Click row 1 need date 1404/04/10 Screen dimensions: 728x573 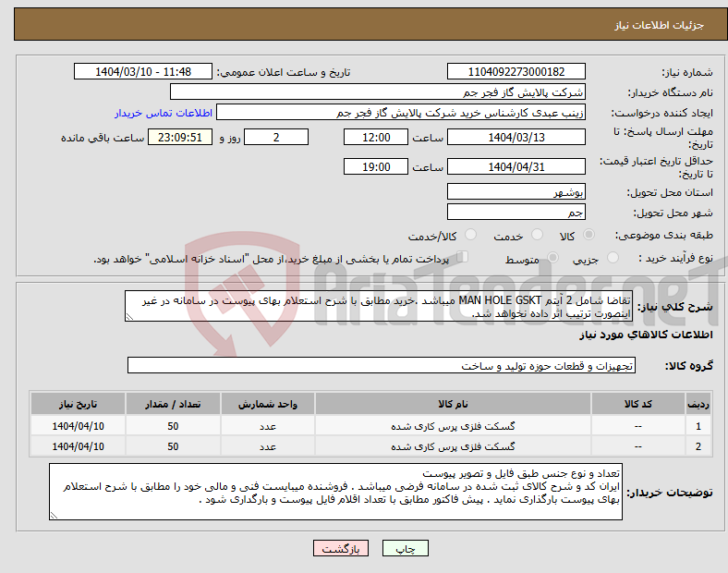click(x=78, y=426)
